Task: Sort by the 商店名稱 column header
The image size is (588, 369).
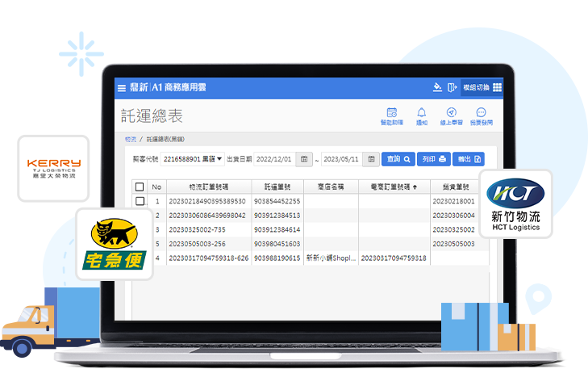Action: (x=331, y=187)
